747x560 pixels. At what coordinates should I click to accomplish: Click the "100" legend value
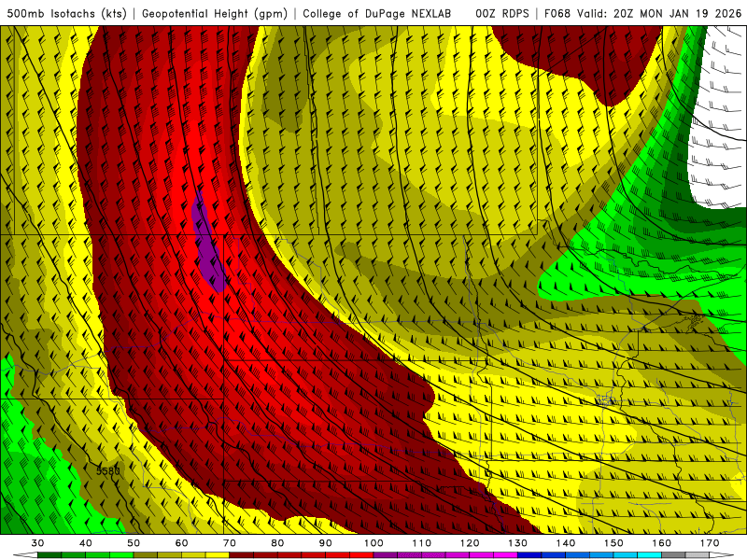[373, 543]
